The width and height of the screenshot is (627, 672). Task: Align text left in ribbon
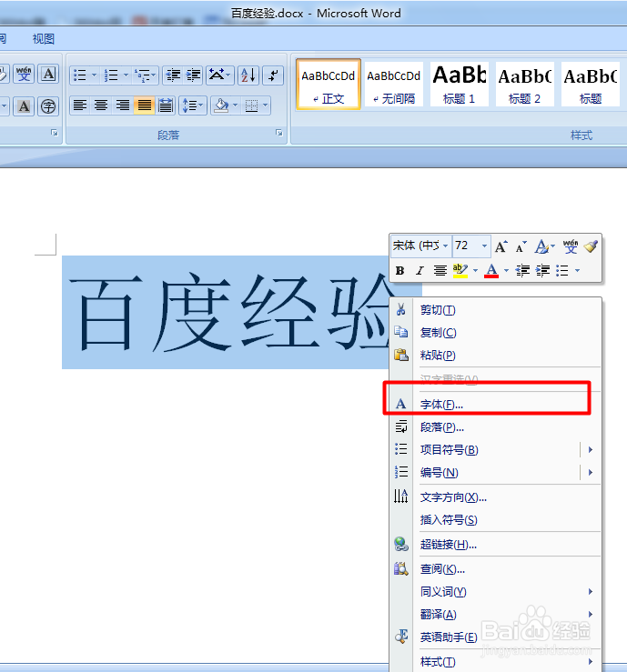pyautogui.click(x=80, y=105)
